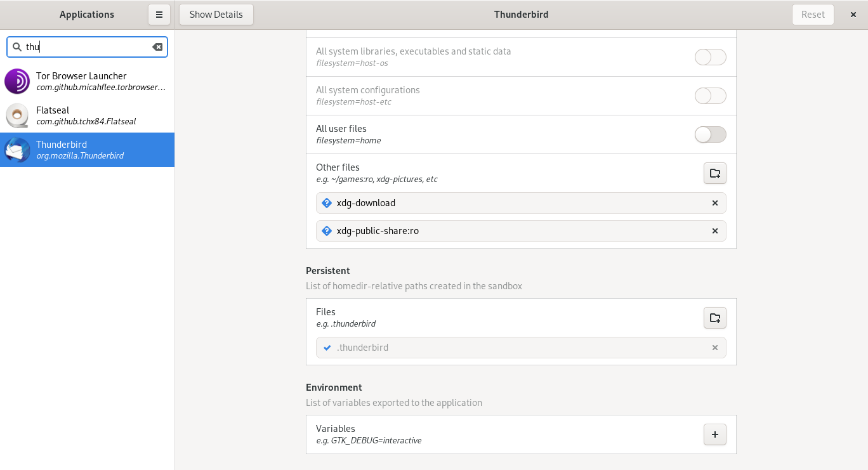The width and height of the screenshot is (868, 470).
Task: Click the Applications header label
Action: (87, 15)
